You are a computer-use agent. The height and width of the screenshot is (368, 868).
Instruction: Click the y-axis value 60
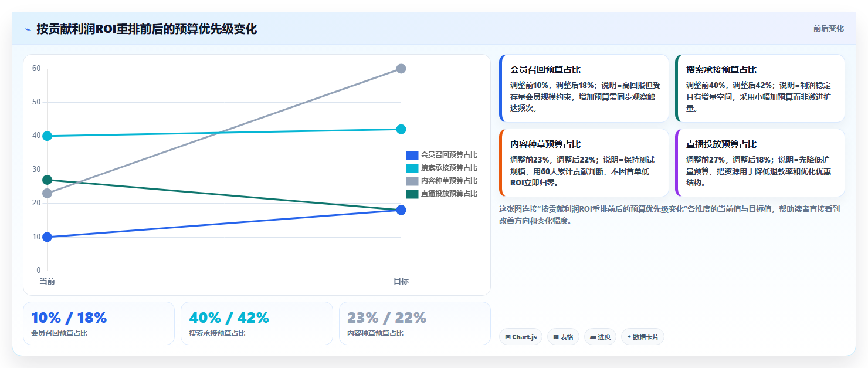click(36, 69)
